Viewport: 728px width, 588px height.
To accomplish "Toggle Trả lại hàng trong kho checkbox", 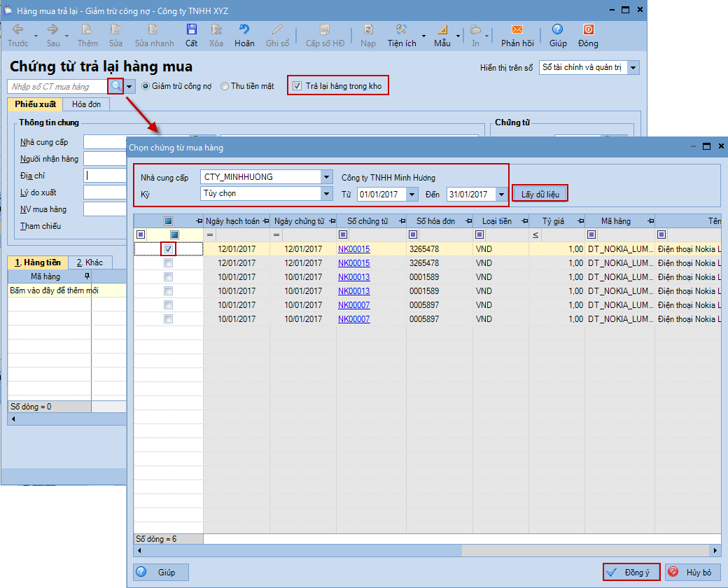I will tap(297, 86).
